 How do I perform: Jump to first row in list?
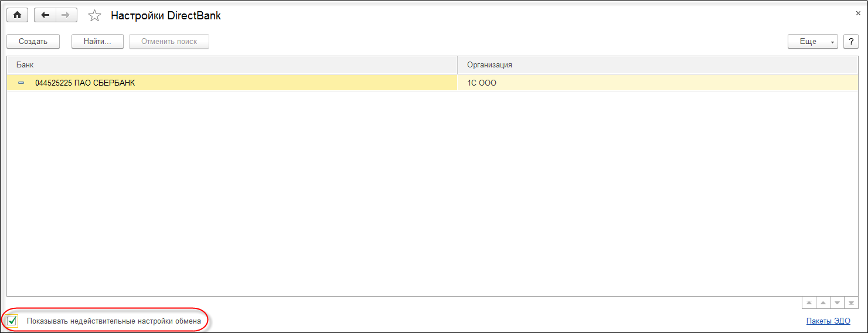coord(809,303)
